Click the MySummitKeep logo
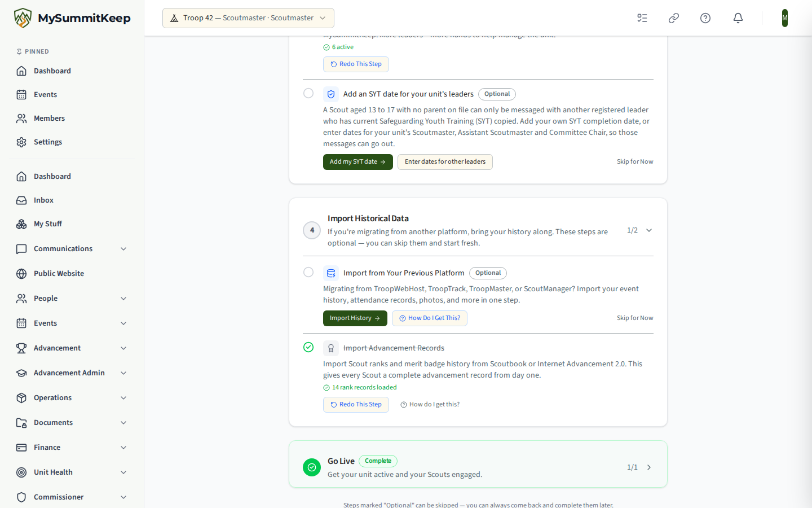The width and height of the screenshot is (812, 508). pos(72,18)
